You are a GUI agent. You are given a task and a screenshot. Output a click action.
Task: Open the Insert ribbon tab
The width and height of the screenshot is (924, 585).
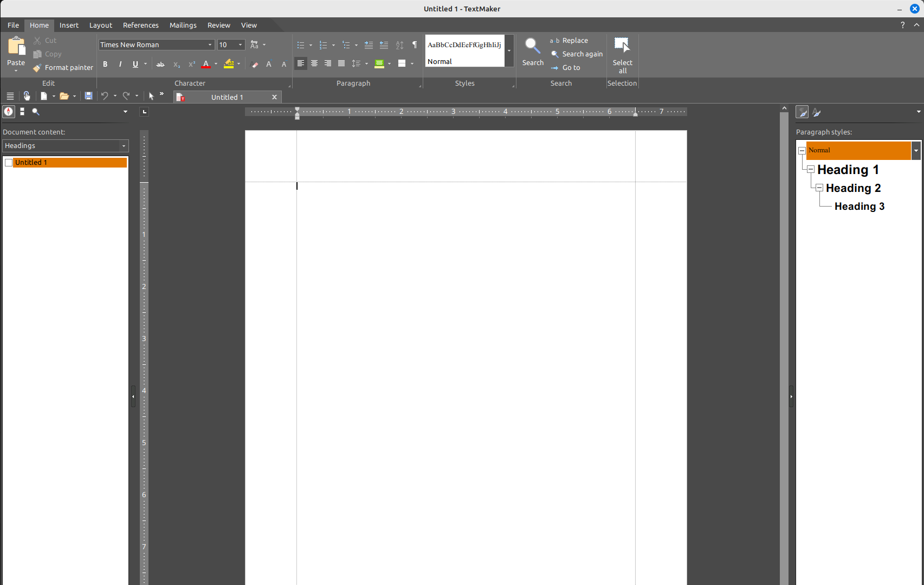(69, 25)
